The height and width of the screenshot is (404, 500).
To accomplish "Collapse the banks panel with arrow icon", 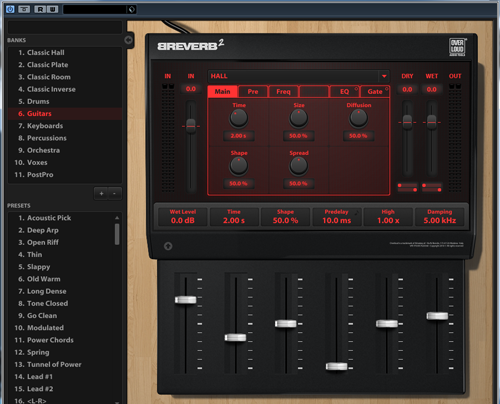I will pyautogui.click(x=128, y=40).
